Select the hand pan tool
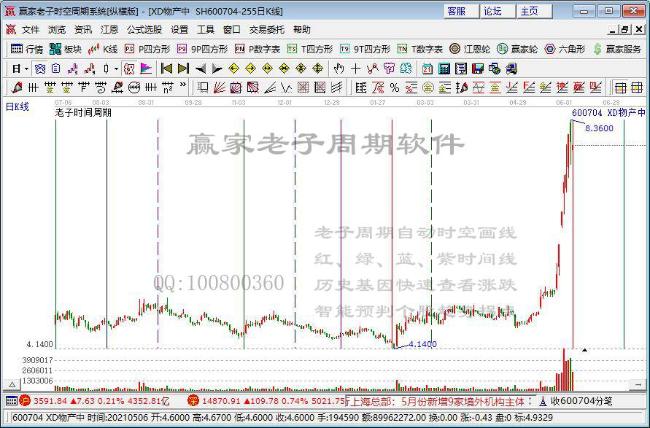Image resolution: width=650 pixels, height=428 pixels. (x=339, y=69)
